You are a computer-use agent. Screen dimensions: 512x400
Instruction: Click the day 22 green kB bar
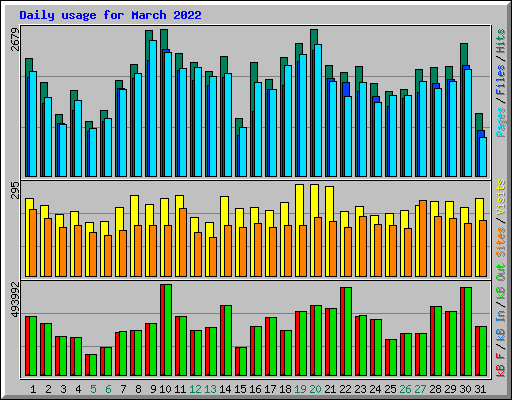coord(348,332)
